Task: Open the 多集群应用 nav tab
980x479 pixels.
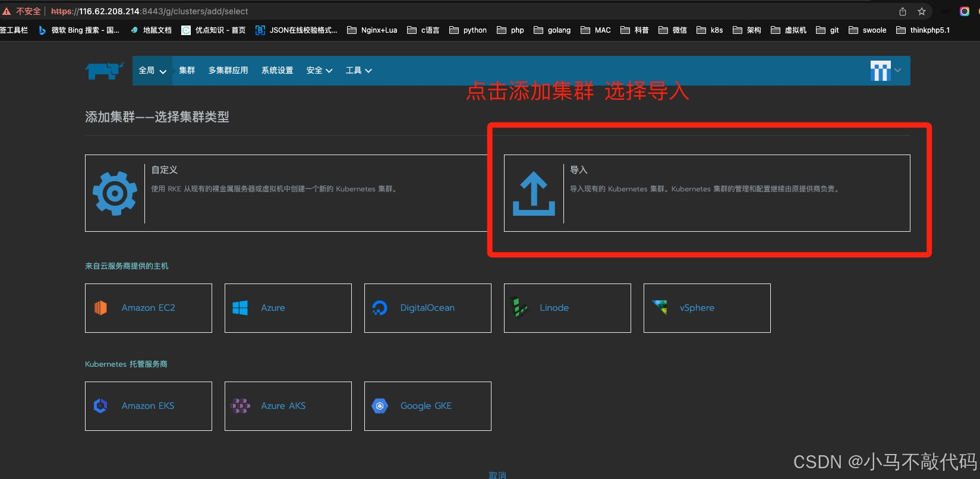Action: [x=228, y=71]
